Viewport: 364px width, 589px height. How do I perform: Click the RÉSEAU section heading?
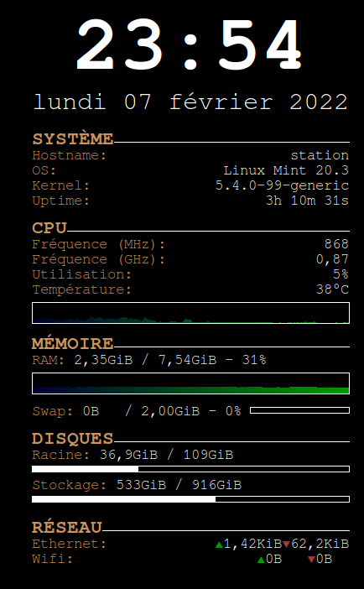pos(67,527)
